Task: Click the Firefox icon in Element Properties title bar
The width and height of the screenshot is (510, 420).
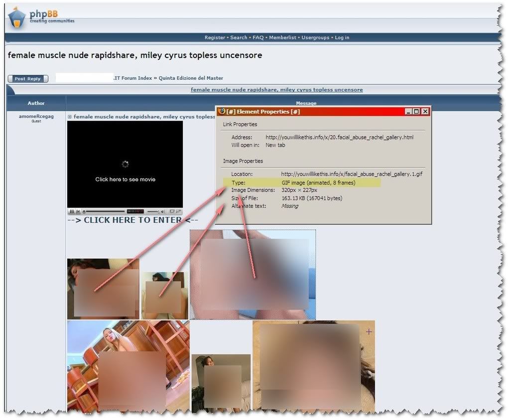Action: tap(222, 111)
